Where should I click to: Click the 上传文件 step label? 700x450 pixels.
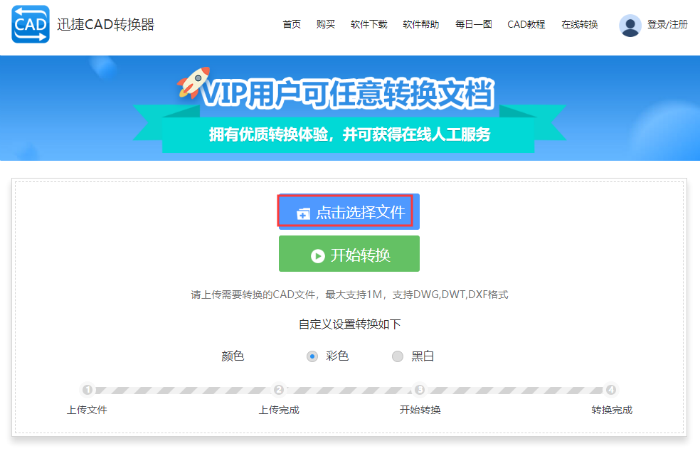[87, 410]
